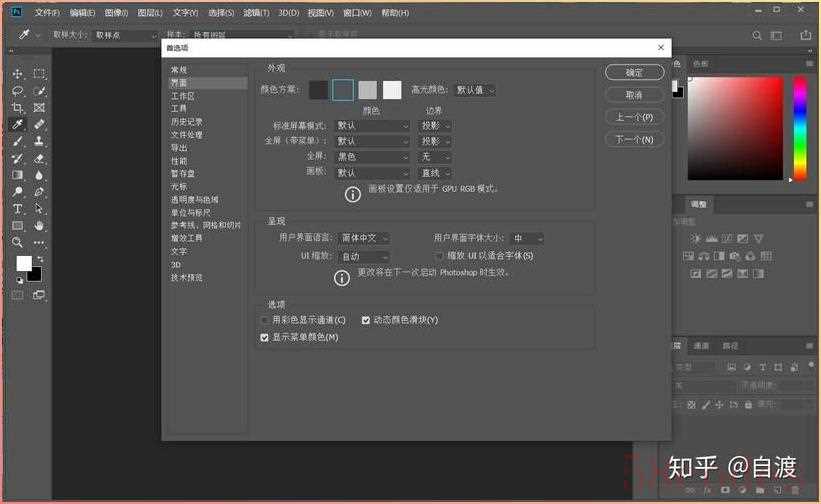The width and height of the screenshot is (821, 504).
Task: Open 用户界面语言 dropdown 简体中文
Action: [364, 238]
